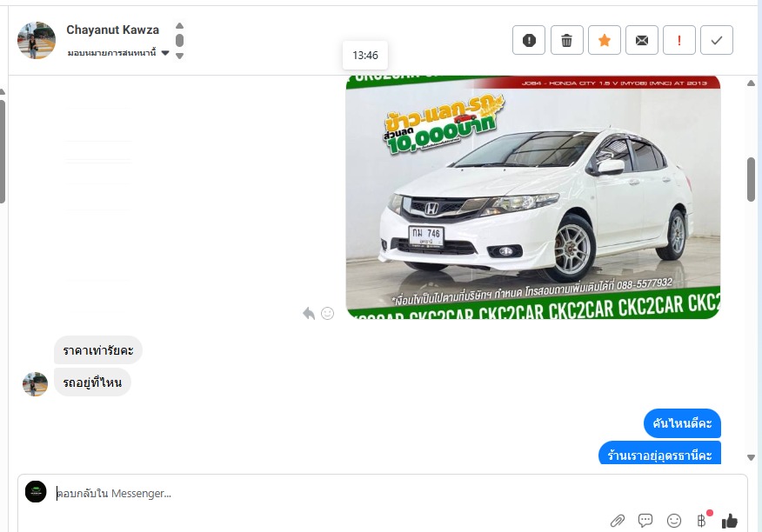Flag conversation with red exclamation icon
762x532 pixels.
coord(678,40)
